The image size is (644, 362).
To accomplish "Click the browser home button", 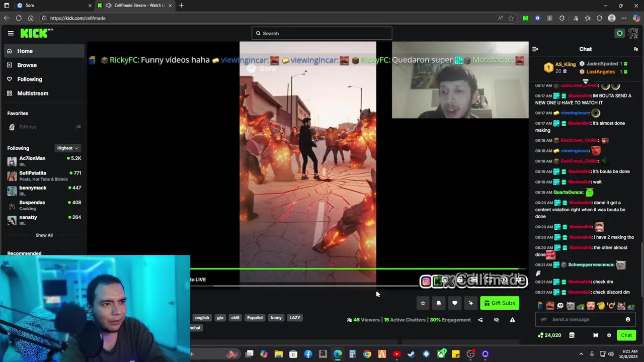I will coord(31,18).
